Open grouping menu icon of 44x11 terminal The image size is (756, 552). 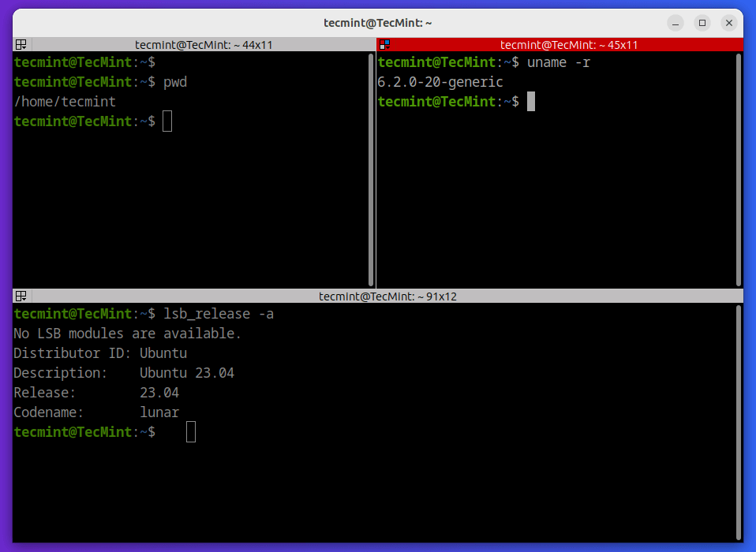click(21, 45)
